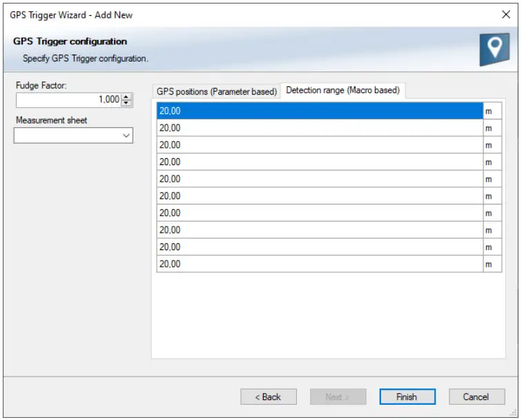Viewport: 524px width, 420px height.
Task: Click the resize grip in bottom corner
Action: point(514,413)
